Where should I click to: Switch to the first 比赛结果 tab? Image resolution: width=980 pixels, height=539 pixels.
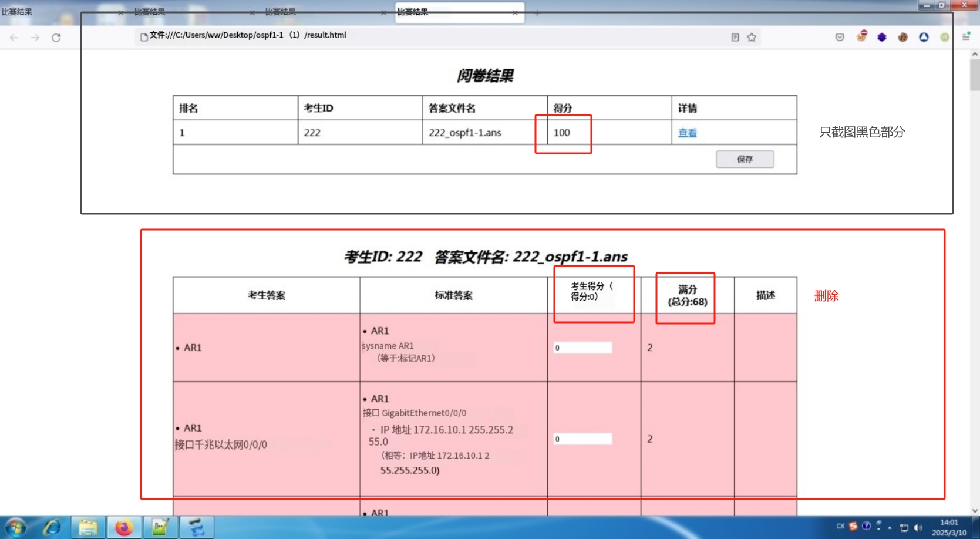35,12
